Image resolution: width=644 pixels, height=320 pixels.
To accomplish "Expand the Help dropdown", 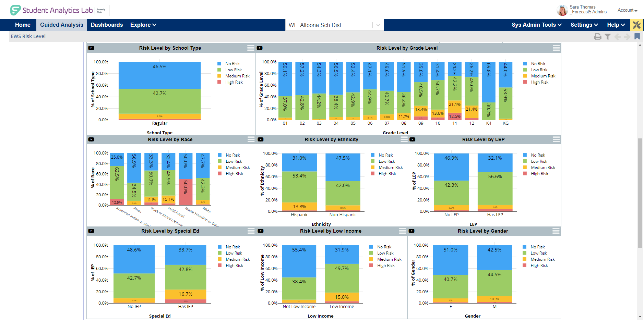I will coord(616,25).
